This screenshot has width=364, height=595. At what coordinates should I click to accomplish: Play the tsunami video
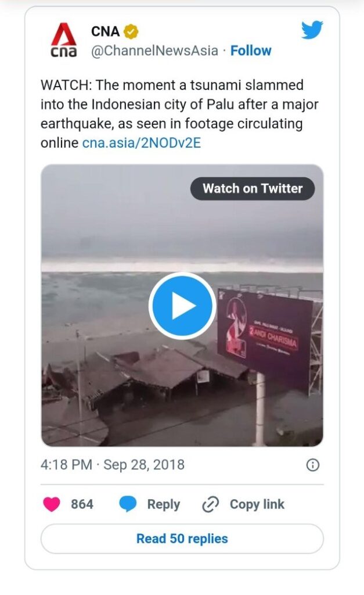coord(182,306)
